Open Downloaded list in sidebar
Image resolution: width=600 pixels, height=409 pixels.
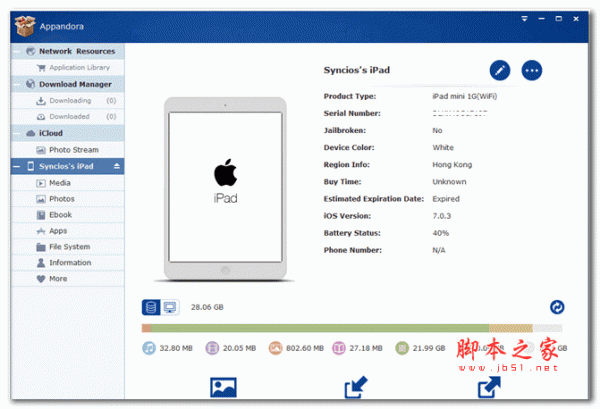(x=67, y=117)
